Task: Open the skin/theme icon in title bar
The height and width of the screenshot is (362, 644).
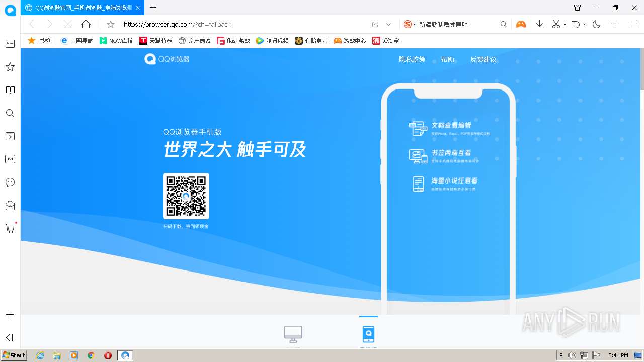Action: (578, 8)
